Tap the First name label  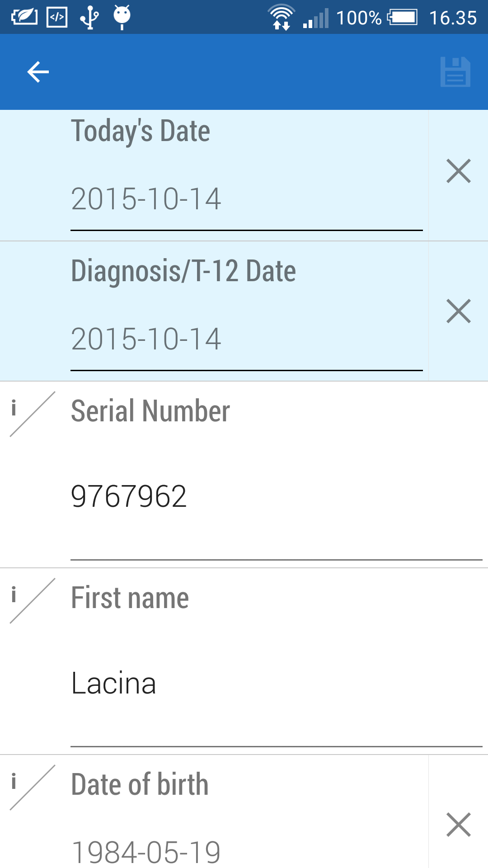(x=130, y=598)
